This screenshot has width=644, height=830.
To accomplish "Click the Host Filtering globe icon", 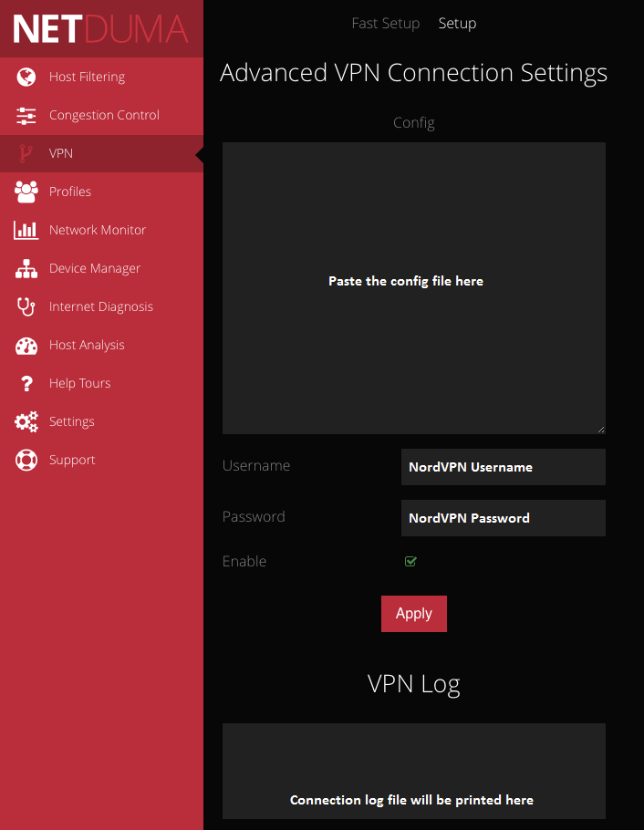I will pyautogui.click(x=26, y=77).
